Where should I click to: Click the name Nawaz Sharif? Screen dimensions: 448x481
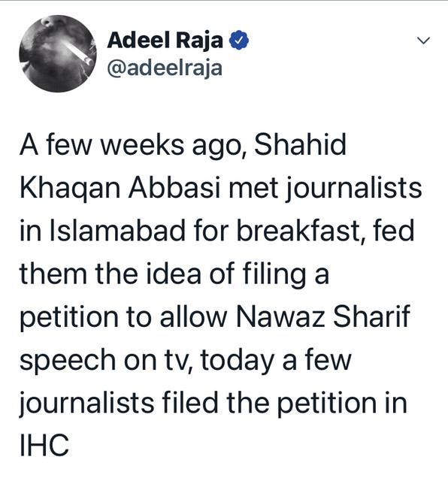point(322,316)
